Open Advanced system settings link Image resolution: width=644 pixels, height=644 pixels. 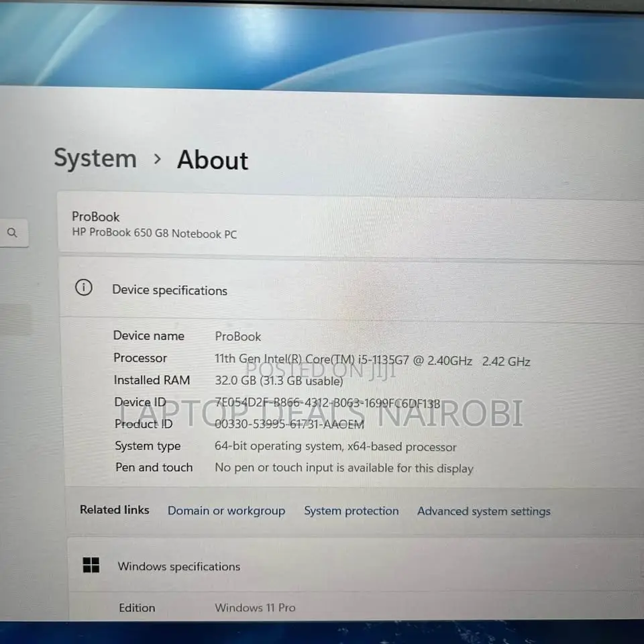(484, 511)
